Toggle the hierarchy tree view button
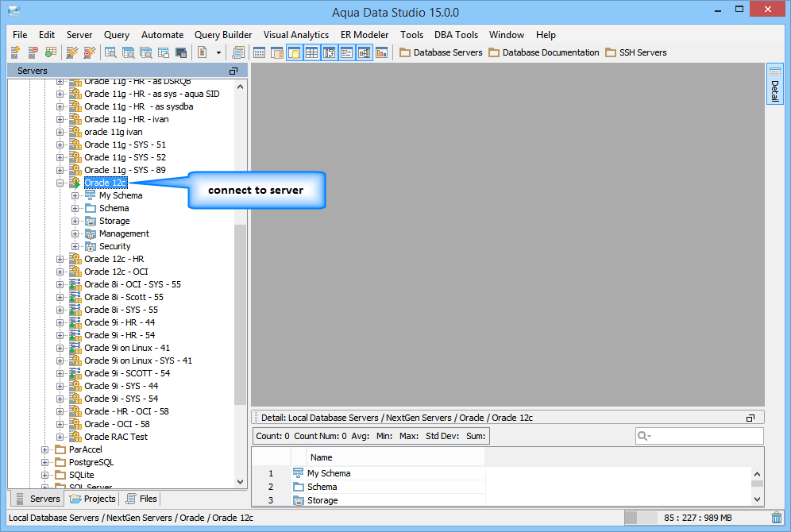The width and height of the screenshot is (791, 532). pos(365,52)
